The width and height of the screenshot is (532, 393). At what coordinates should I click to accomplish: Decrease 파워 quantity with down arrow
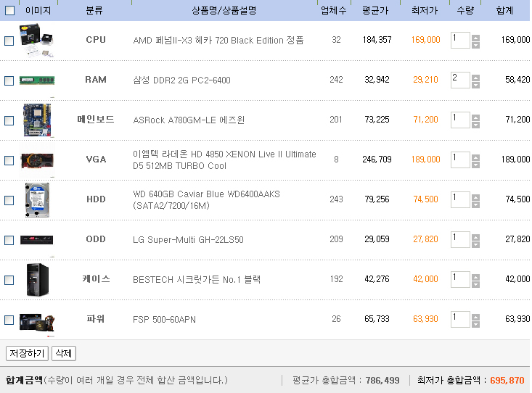[x=475, y=324]
